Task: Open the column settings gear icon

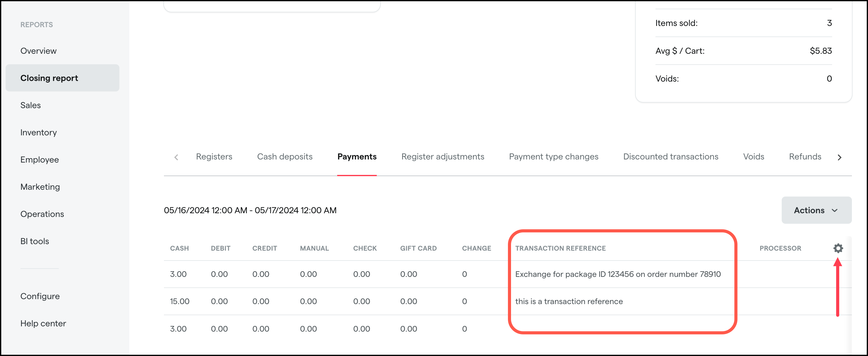Action: (838, 248)
